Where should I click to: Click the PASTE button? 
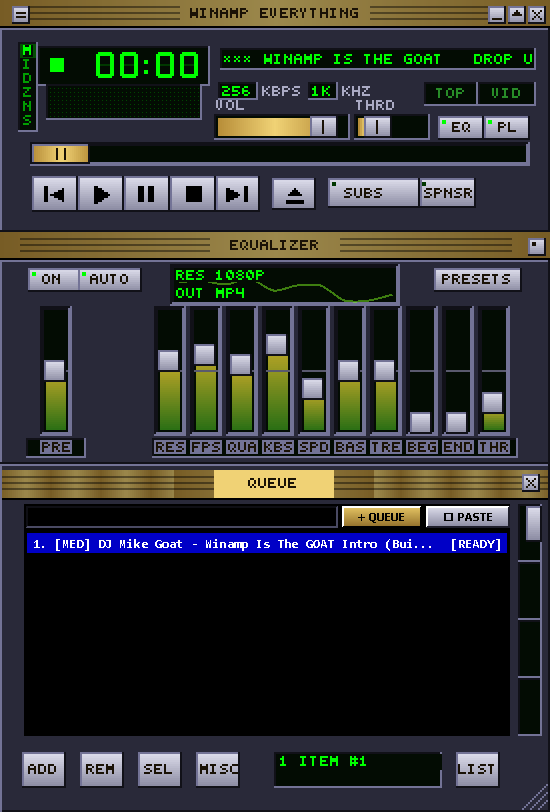click(x=468, y=517)
